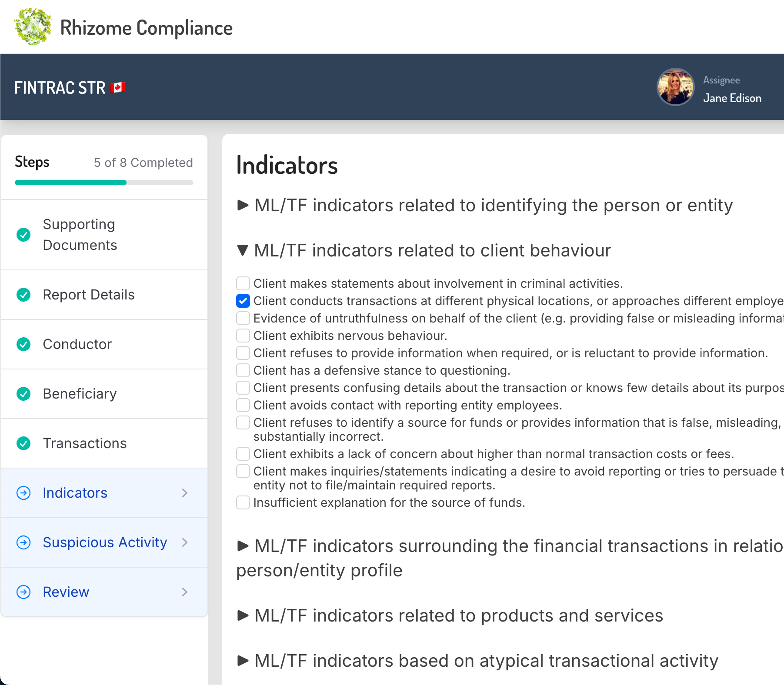Click the Rhizome Compliance logo icon

(x=32, y=27)
